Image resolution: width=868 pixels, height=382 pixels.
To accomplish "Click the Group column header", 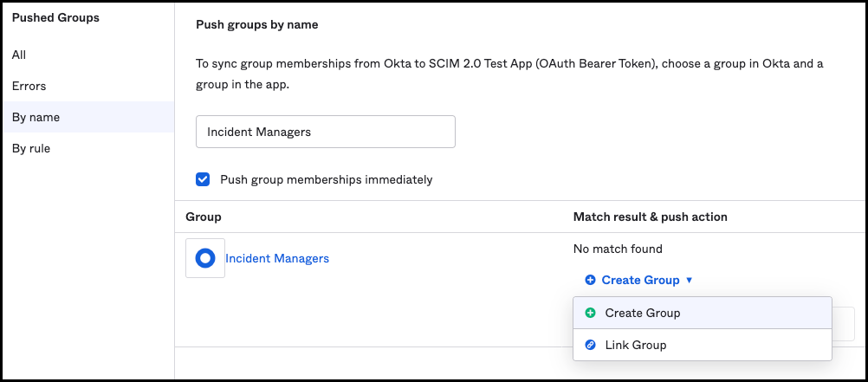I will coord(204,217).
